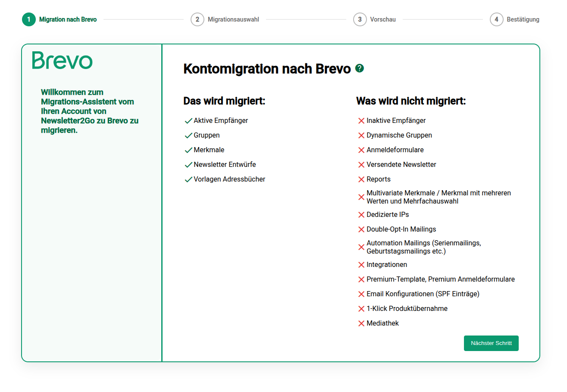Image resolution: width=567 pixels, height=392 pixels.
Task: Click the text Dynamische Gruppen
Action: pyautogui.click(x=399, y=135)
